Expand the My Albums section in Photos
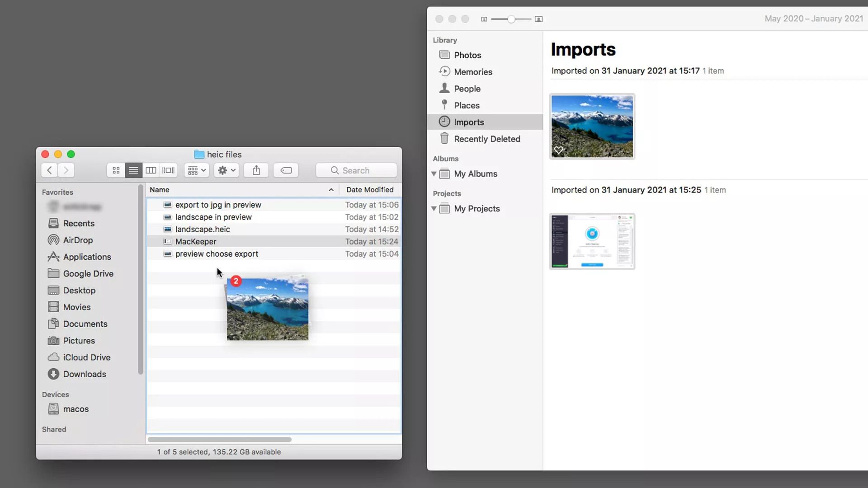The height and width of the screenshot is (488, 868). pos(434,173)
